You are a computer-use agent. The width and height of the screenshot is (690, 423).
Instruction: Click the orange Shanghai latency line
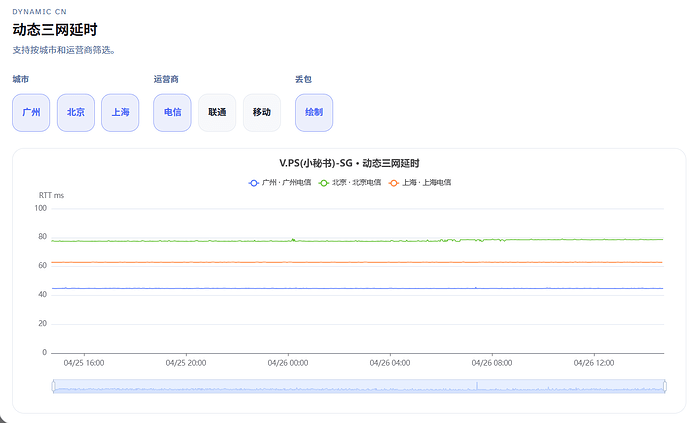[356, 262]
